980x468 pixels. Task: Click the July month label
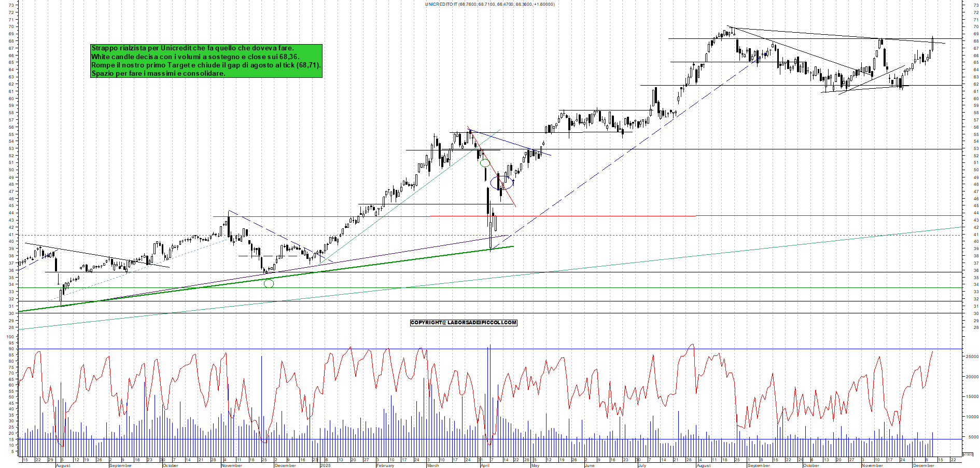642,465
